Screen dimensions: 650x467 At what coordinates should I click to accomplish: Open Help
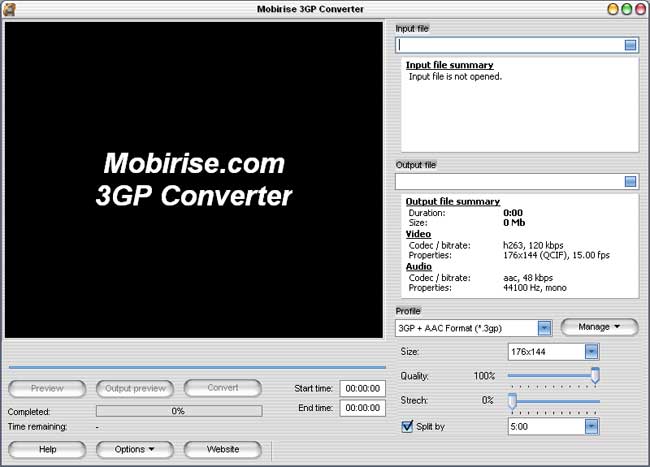tap(47, 450)
